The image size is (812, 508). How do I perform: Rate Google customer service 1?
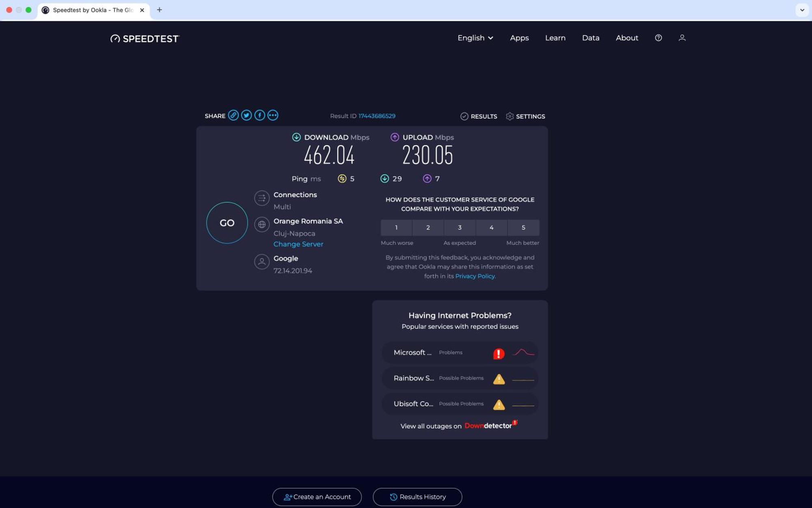click(x=396, y=227)
